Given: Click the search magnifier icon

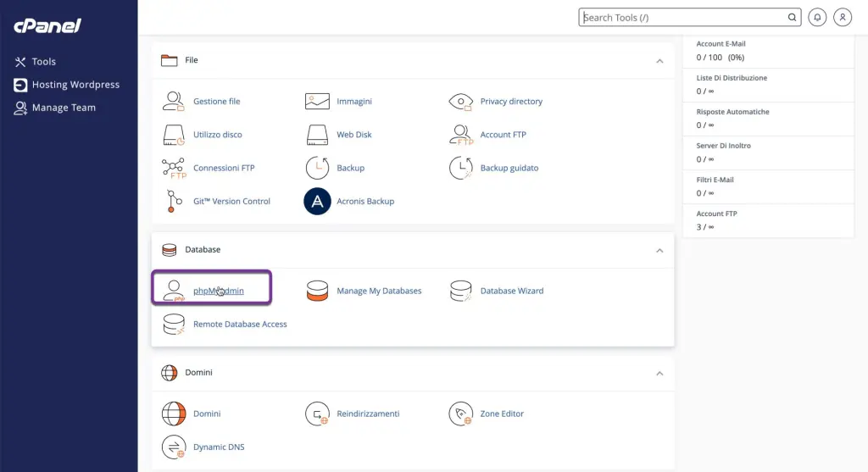Looking at the screenshot, I should pyautogui.click(x=793, y=17).
